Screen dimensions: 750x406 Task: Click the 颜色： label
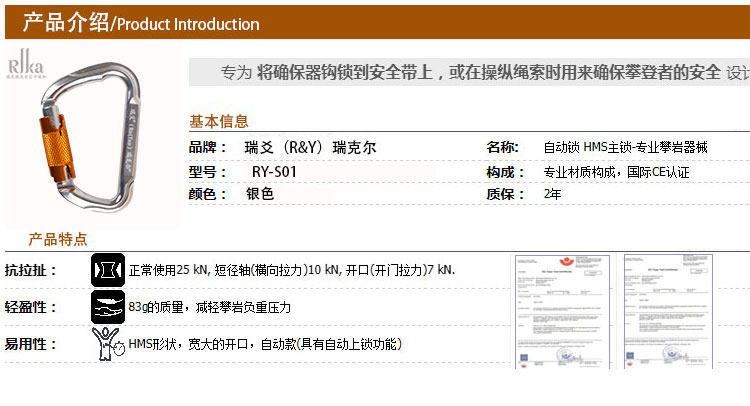tap(207, 194)
